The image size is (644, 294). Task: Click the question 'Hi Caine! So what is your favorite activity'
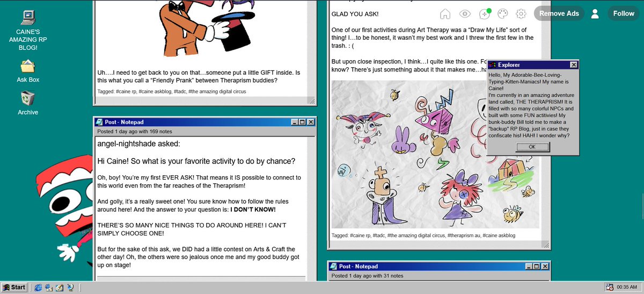[197, 161]
